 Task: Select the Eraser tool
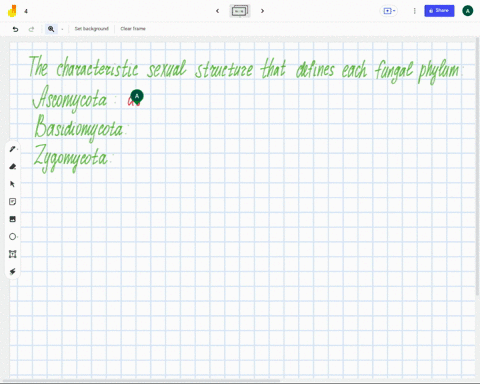point(13,167)
